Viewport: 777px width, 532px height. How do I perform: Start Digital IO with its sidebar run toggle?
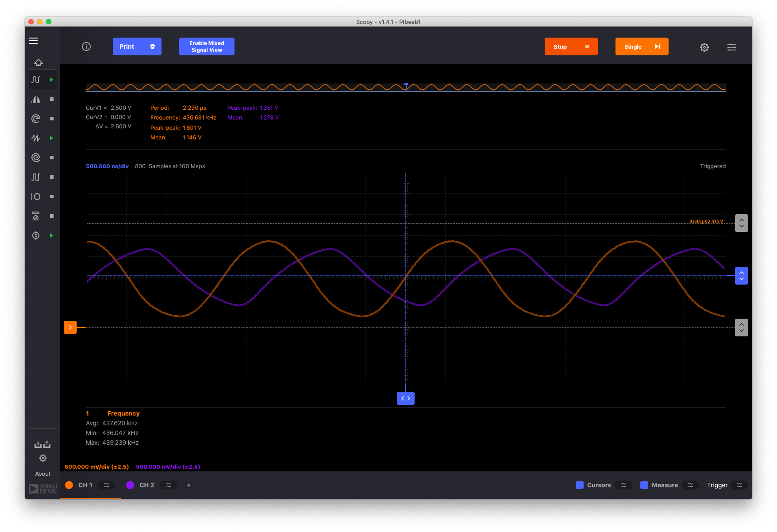pyautogui.click(x=52, y=197)
